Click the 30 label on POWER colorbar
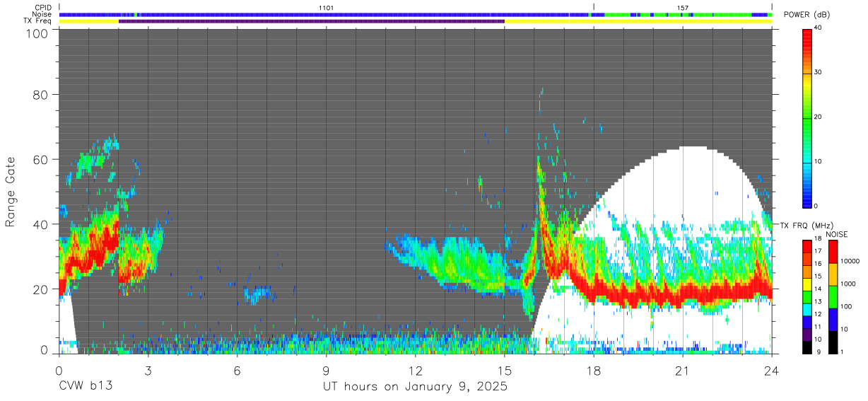The image size is (868, 401). pyautogui.click(x=819, y=72)
